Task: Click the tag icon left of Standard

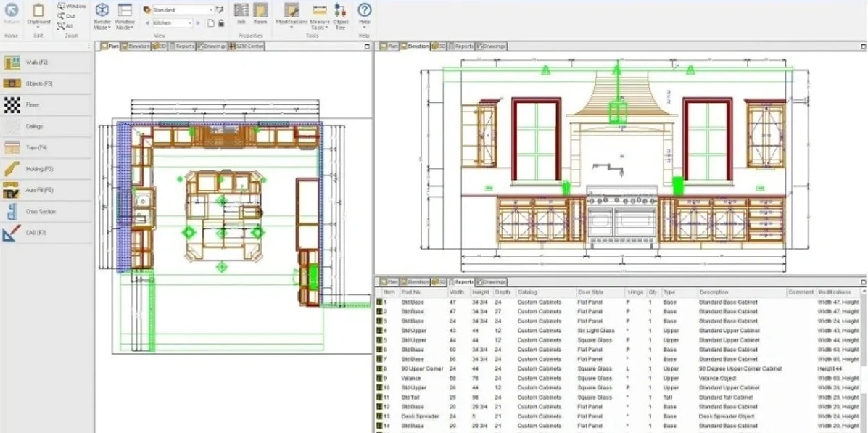Action: point(146,10)
